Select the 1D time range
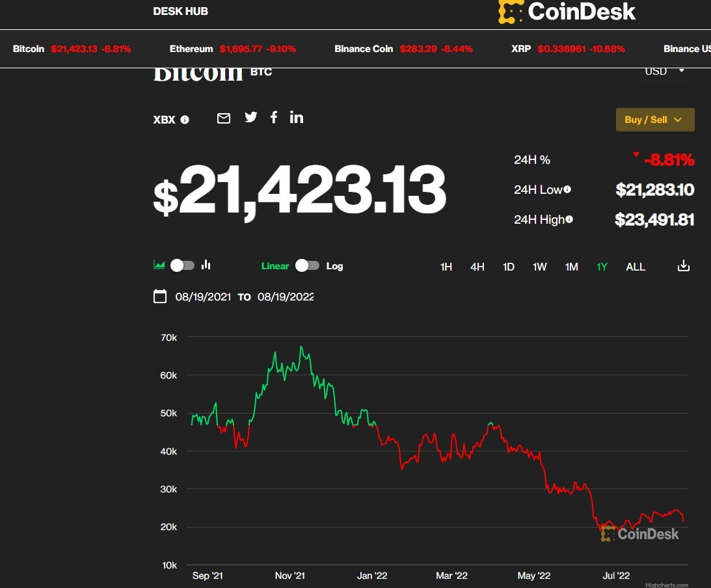 [508, 267]
